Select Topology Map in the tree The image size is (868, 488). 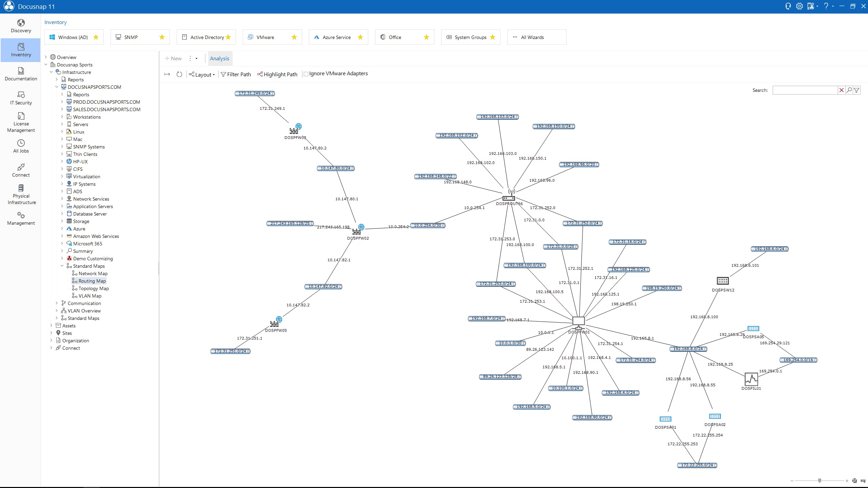click(94, 288)
